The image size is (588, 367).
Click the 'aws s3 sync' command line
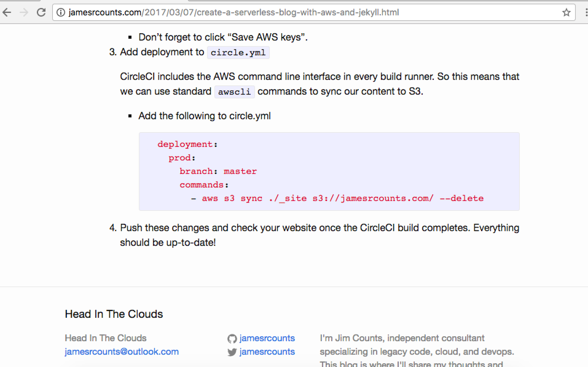[x=337, y=198]
